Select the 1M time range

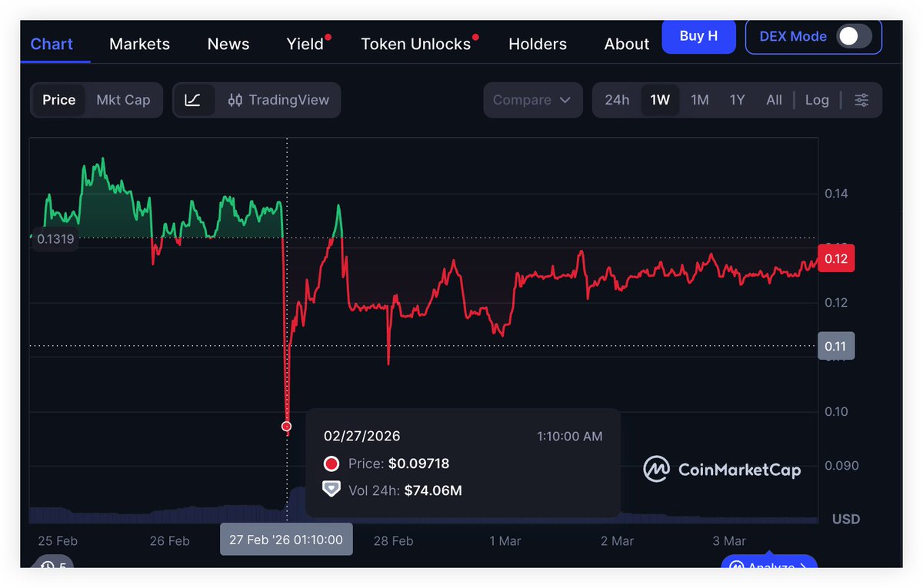tap(700, 100)
